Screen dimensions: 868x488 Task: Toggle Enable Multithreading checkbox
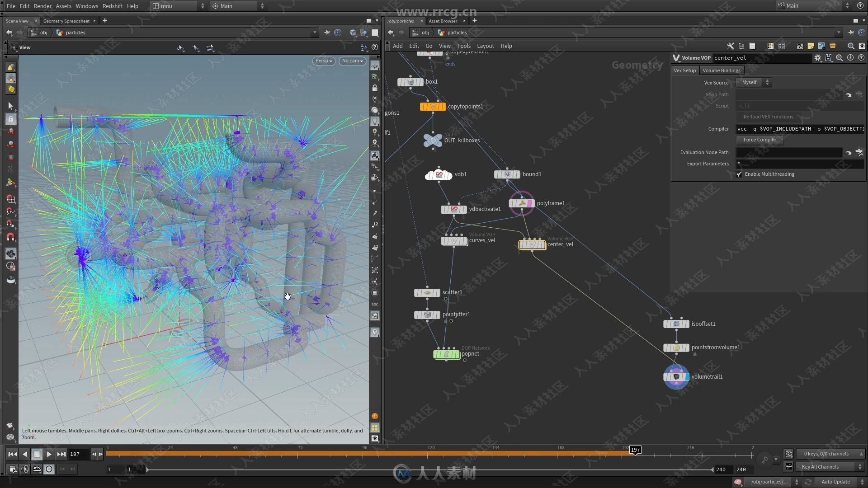tap(739, 174)
